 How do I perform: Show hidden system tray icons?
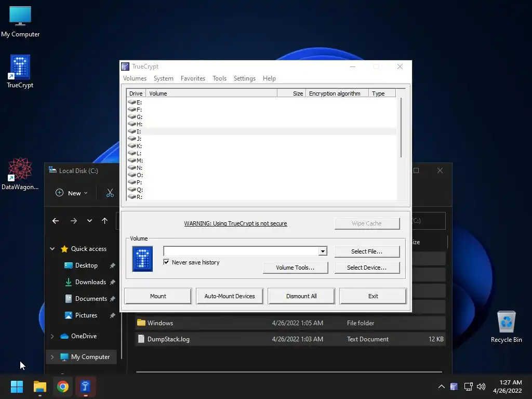(x=441, y=387)
